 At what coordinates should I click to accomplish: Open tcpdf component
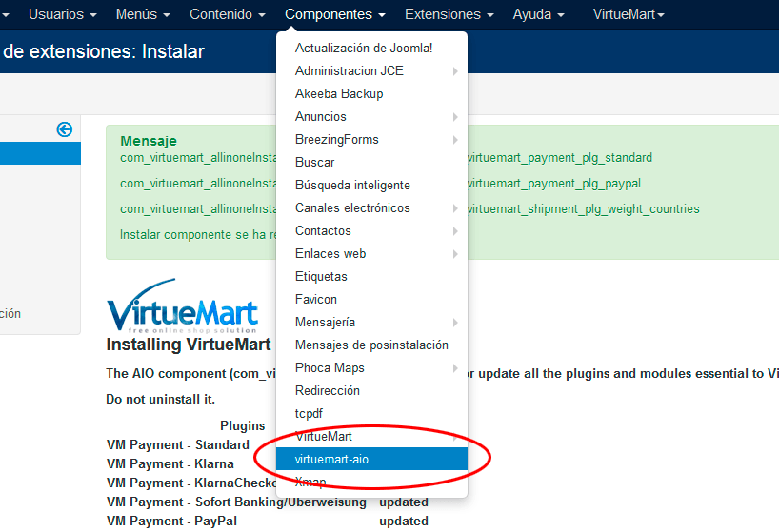pos(371,413)
